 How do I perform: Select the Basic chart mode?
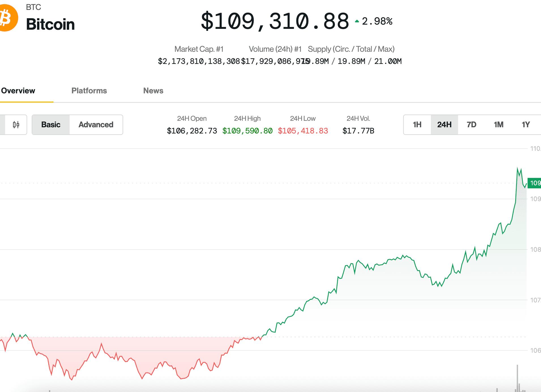(x=51, y=125)
